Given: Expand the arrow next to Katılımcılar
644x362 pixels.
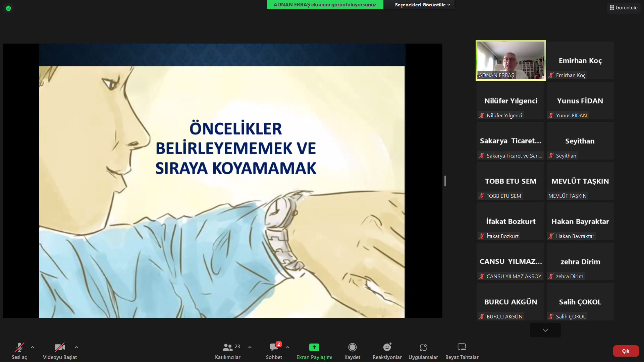Looking at the screenshot, I should point(250,347).
